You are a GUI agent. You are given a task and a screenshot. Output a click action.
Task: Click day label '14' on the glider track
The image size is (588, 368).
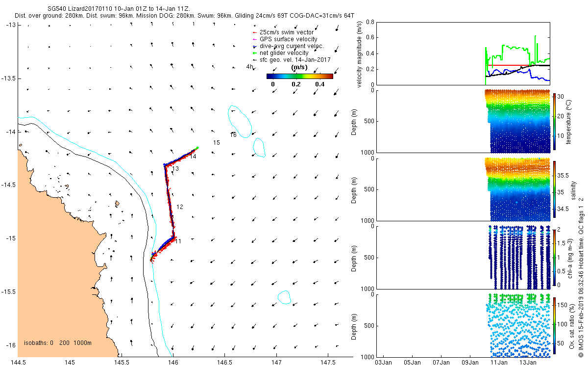point(193,157)
